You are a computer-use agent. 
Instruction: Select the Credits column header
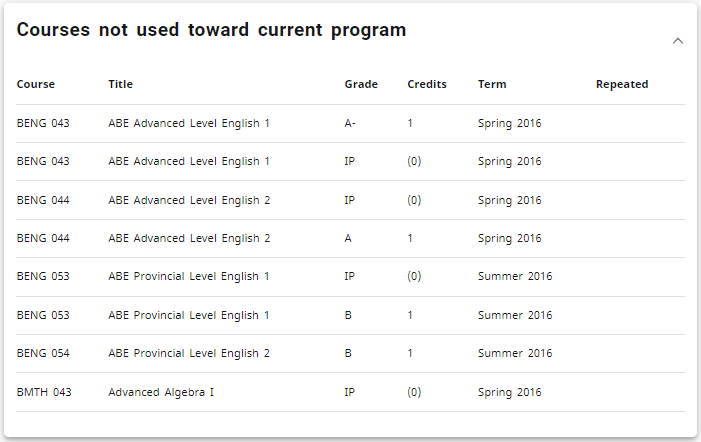[x=427, y=84]
